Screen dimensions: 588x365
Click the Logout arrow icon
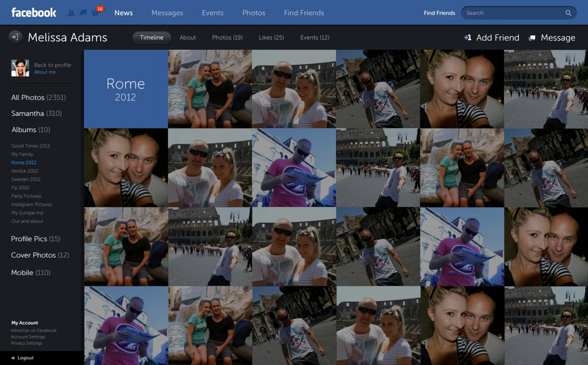point(13,358)
